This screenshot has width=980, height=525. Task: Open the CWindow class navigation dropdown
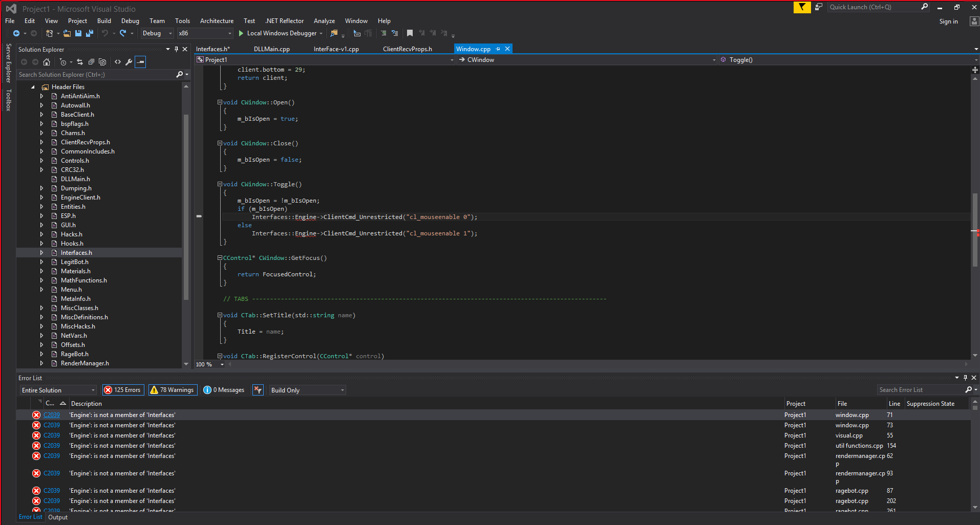tap(587, 60)
